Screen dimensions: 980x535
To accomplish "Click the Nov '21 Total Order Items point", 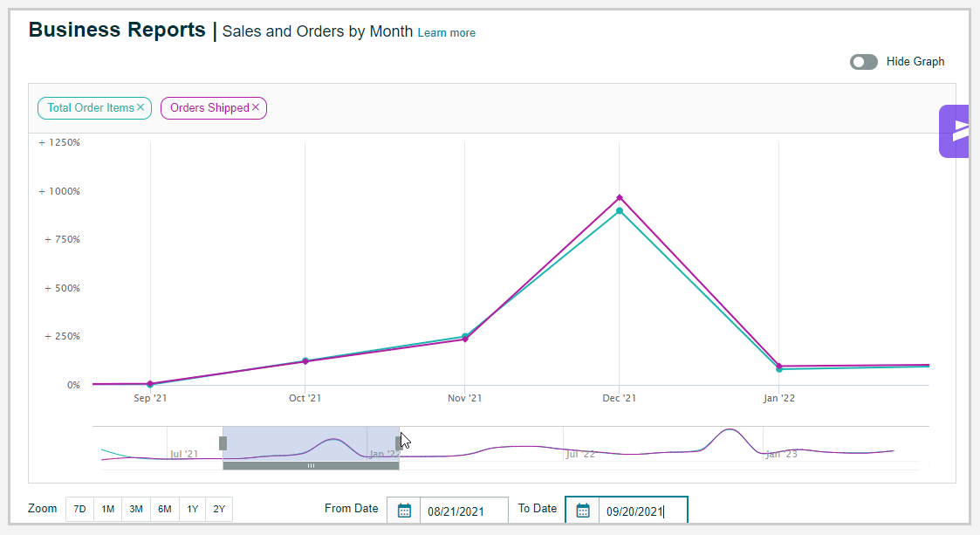I will click(x=464, y=336).
